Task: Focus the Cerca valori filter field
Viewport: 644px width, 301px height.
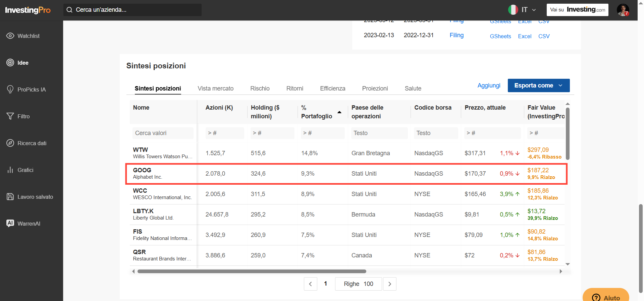Action: (x=163, y=133)
